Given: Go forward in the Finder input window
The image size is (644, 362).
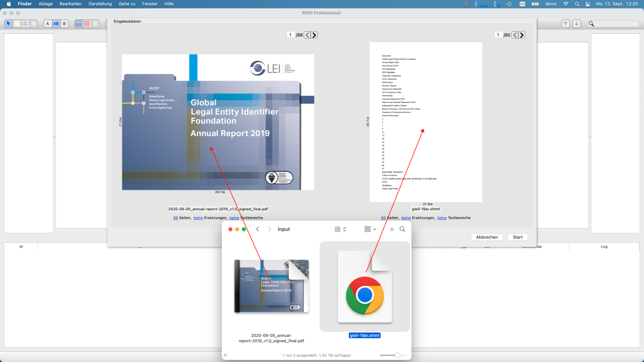Looking at the screenshot, I should click(x=269, y=229).
